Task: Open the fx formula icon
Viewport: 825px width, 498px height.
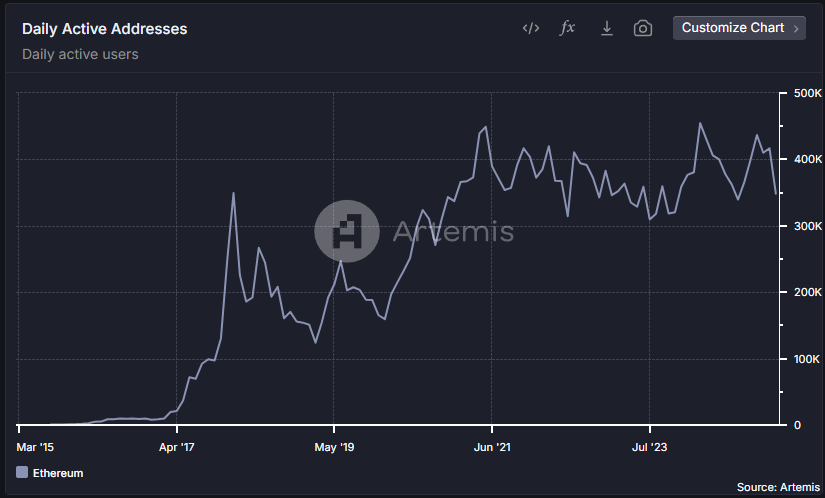Action: 567,28
